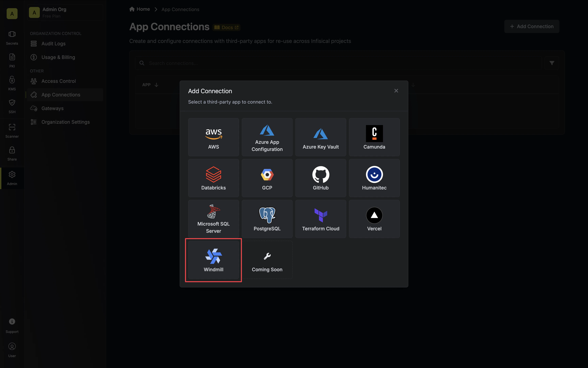Open the PKI section in sidebar
This screenshot has width=588, height=368.
[x=12, y=61]
